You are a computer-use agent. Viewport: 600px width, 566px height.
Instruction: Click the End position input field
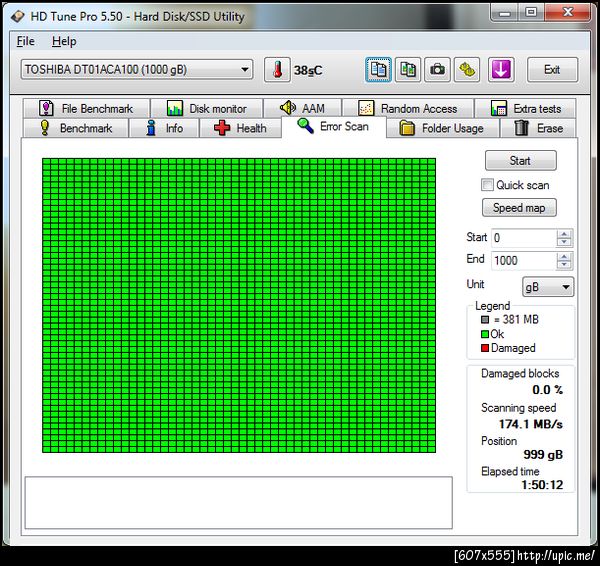pos(524,261)
